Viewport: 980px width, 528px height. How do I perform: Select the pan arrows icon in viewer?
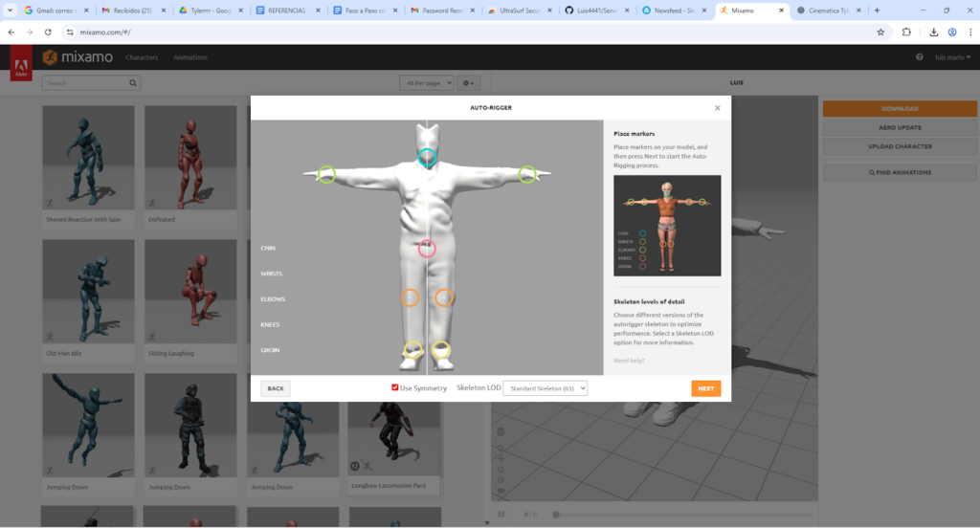501,458
